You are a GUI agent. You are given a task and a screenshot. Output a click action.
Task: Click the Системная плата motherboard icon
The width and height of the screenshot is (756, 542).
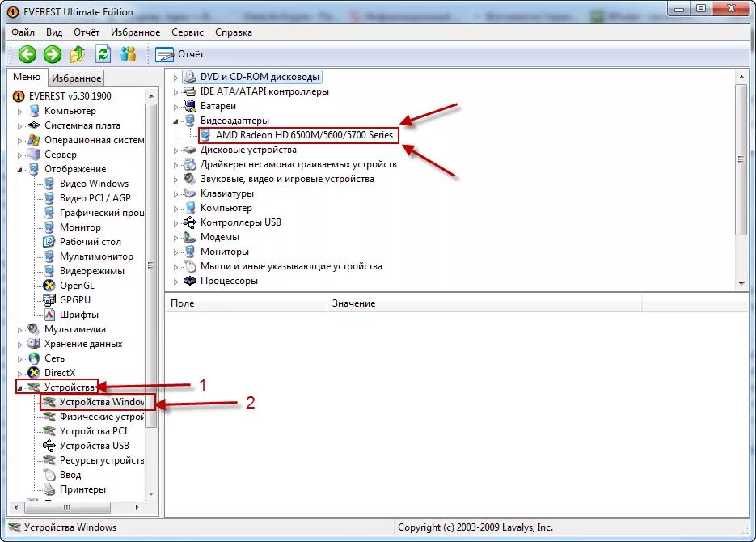tap(34, 125)
